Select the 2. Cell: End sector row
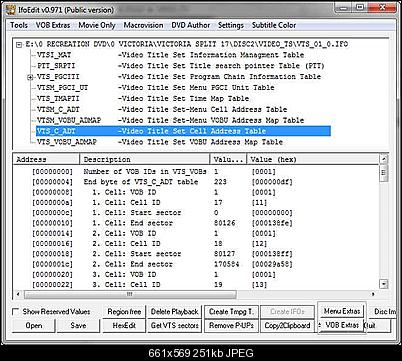This screenshot has width=402, height=361. coord(196,264)
